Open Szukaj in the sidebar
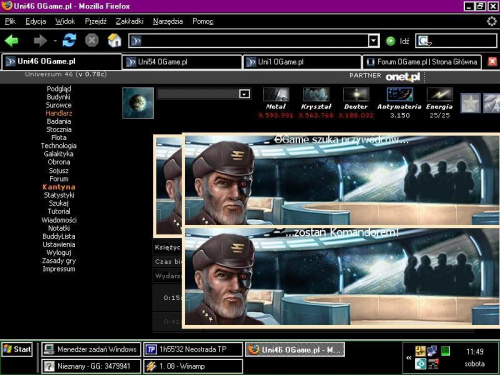Viewport: 500px width, 375px height. tap(59, 203)
